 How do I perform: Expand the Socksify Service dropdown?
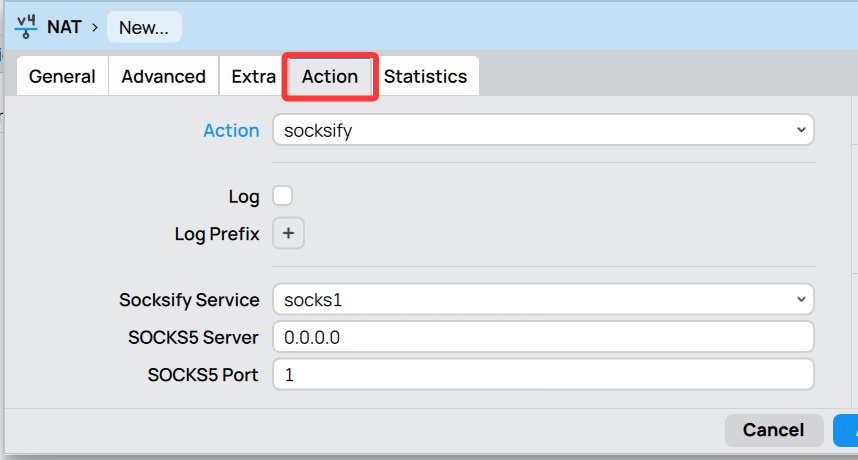[x=543, y=299]
